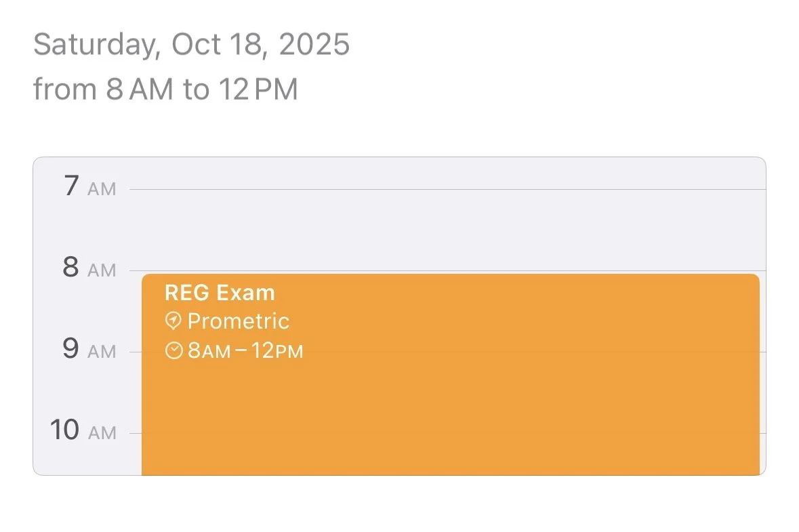Click the 10 AM gridline right of the event
Viewport: 799px width, 532px height.
pos(762,433)
